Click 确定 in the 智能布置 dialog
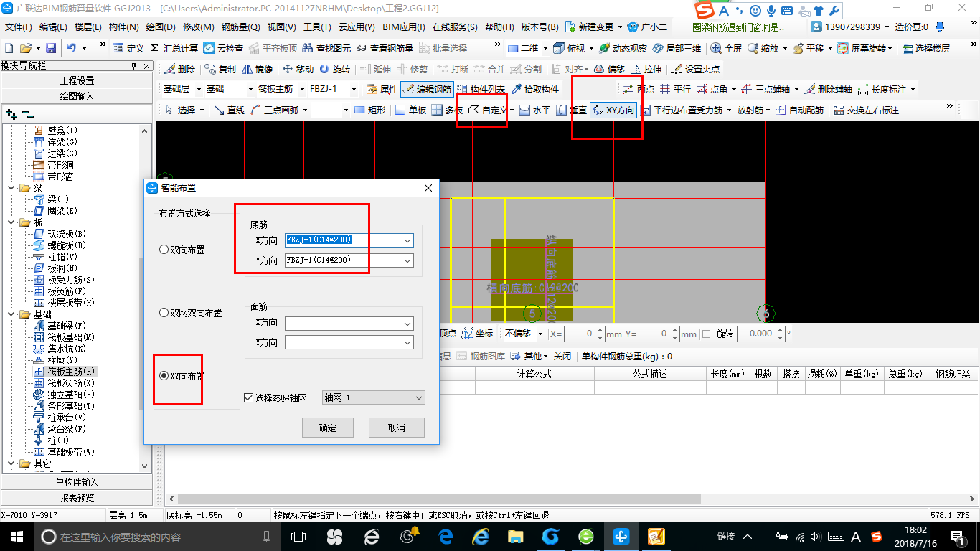Viewport: 980px width, 551px height. click(x=327, y=428)
